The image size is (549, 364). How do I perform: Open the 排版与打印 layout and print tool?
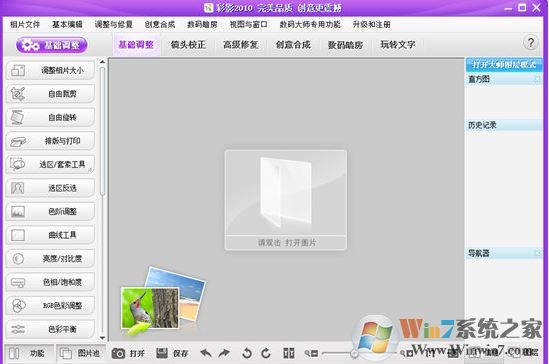[x=50, y=141]
